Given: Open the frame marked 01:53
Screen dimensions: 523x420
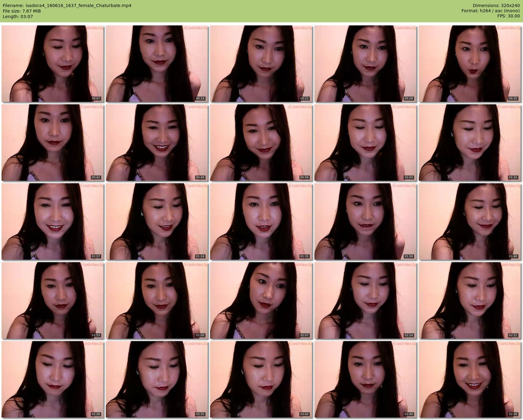Looking at the screenshot, I should click(52, 300).
